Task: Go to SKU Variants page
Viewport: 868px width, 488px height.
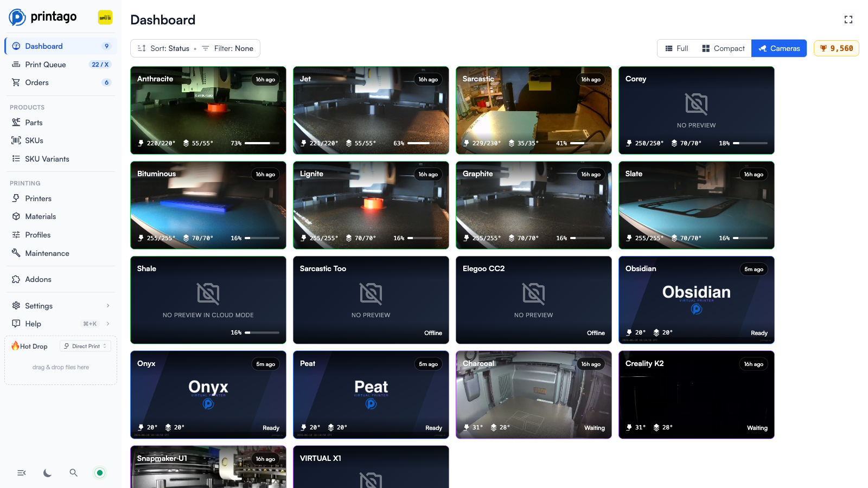Action: point(60,159)
